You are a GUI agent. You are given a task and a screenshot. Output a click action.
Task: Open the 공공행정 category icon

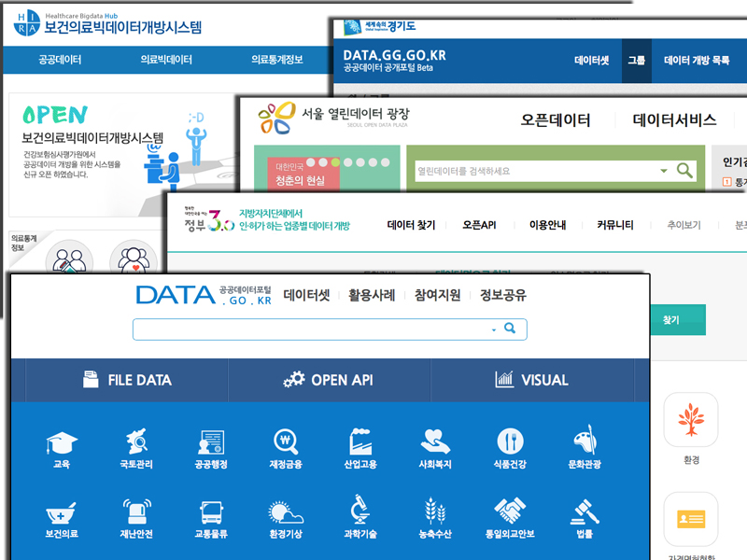pyautogui.click(x=211, y=442)
